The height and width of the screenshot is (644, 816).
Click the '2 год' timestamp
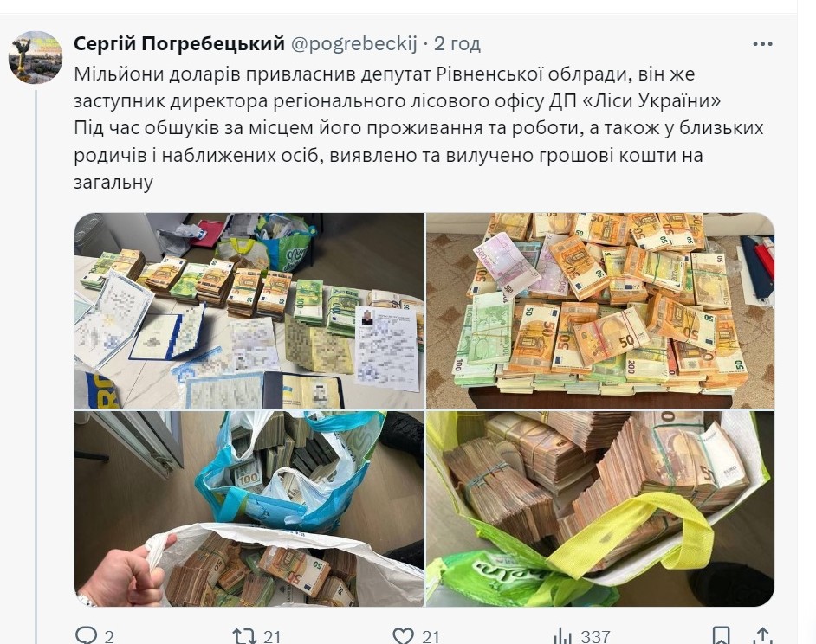[457, 43]
